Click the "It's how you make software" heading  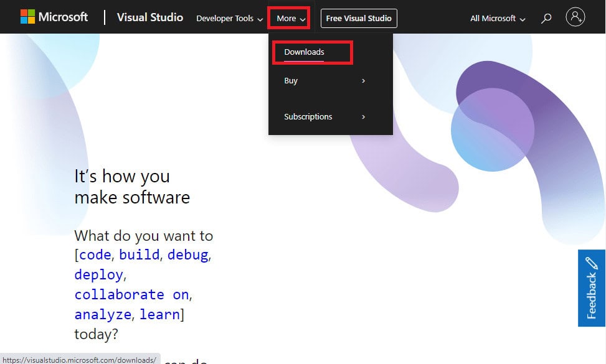click(132, 187)
